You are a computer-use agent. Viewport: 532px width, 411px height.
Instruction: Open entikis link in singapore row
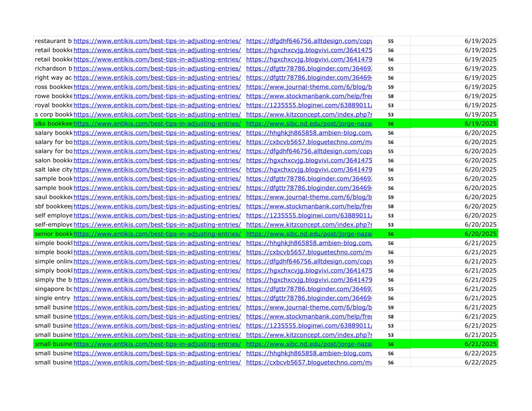tap(157, 289)
